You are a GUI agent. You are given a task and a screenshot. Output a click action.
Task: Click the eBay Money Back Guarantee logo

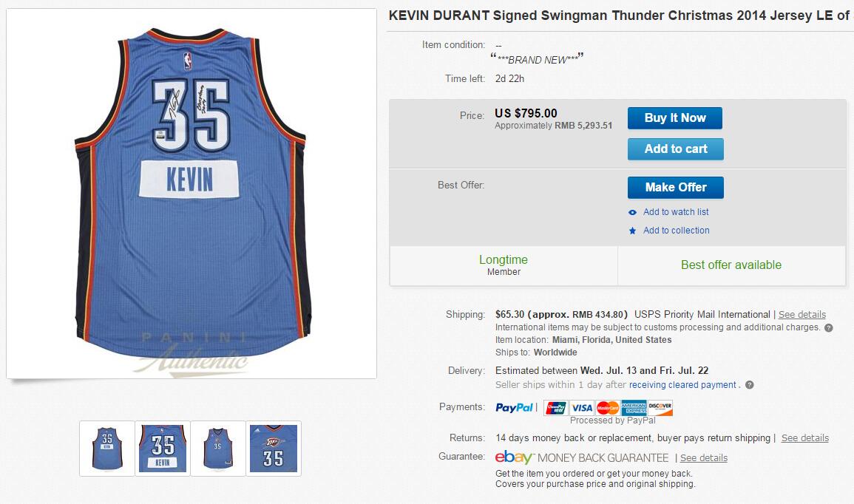pyautogui.click(x=582, y=457)
